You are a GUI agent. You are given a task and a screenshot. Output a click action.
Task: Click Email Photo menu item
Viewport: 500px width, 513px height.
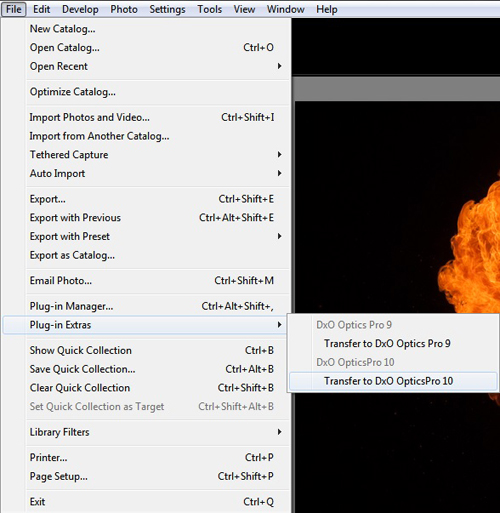(155, 281)
